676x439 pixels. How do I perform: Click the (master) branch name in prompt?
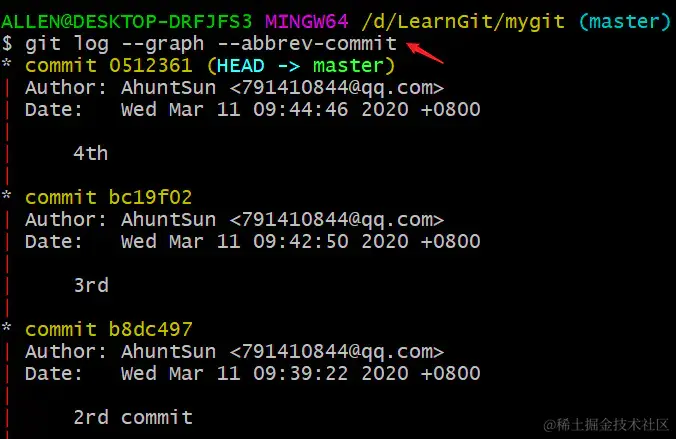625,22
